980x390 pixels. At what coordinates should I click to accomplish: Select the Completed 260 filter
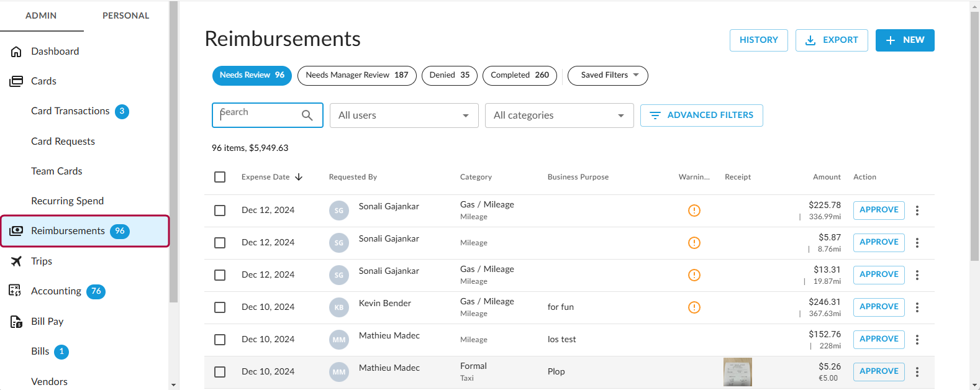pyautogui.click(x=520, y=75)
